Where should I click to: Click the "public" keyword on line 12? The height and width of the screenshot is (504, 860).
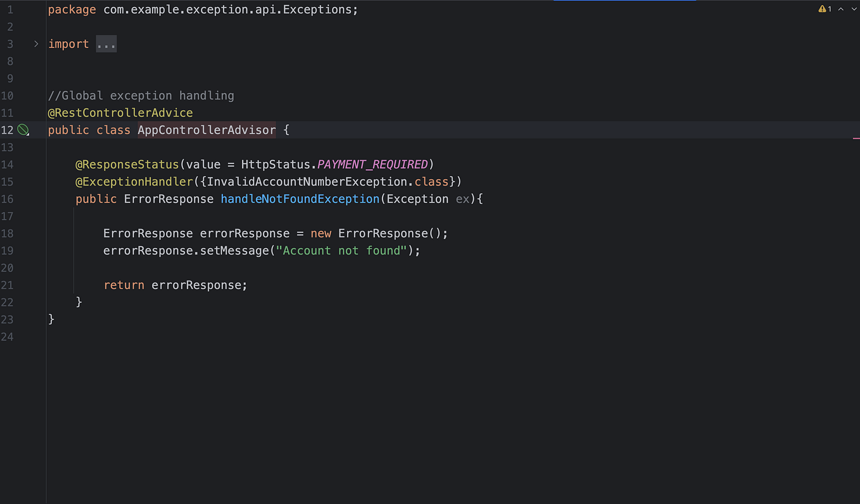tap(68, 130)
